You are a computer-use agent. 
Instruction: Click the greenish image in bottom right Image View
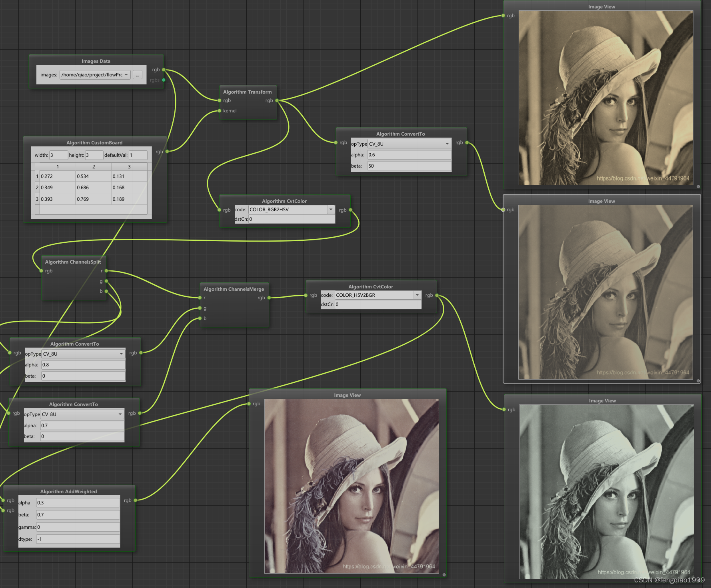coord(607,492)
